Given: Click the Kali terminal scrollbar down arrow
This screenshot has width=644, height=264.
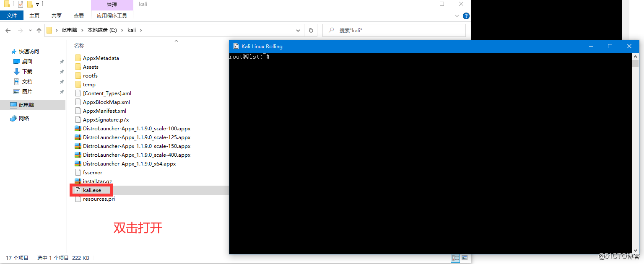Looking at the screenshot, I should tap(635, 250).
